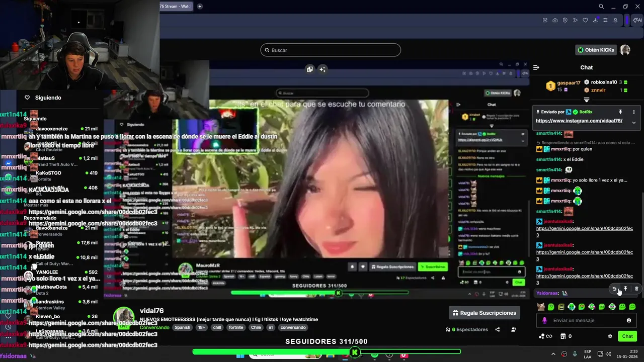Open chat settings gear

(610, 336)
